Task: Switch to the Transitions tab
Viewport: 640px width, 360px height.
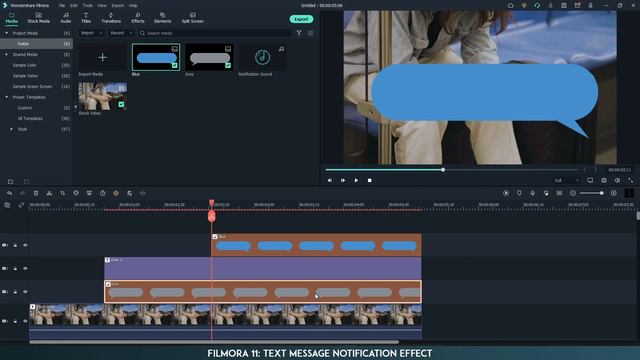Action: click(x=111, y=18)
